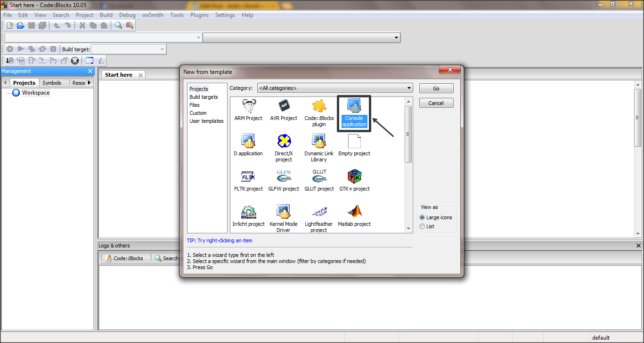Click the Rebuild icon
The height and width of the screenshot is (343, 644).
click(42, 49)
